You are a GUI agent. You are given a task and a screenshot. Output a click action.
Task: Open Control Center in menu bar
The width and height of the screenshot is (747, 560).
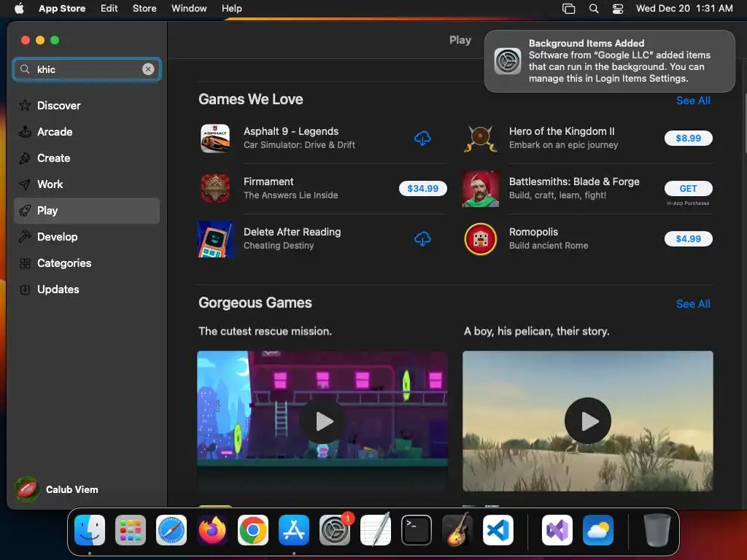pos(618,8)
